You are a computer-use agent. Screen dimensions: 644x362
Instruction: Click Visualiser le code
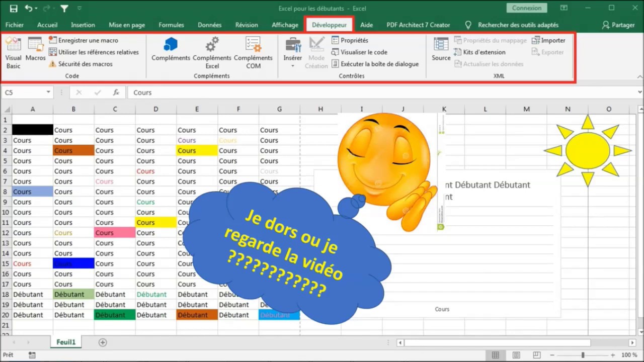pos(359,52)
